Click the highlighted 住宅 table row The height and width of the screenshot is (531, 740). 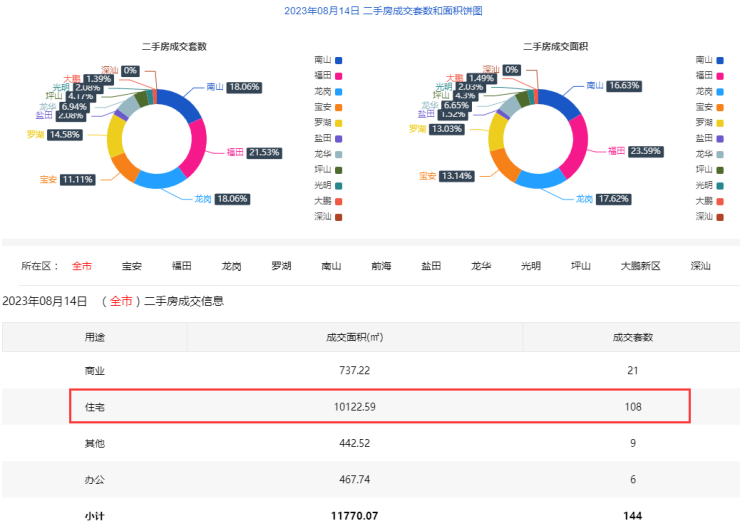coord(378,406)
